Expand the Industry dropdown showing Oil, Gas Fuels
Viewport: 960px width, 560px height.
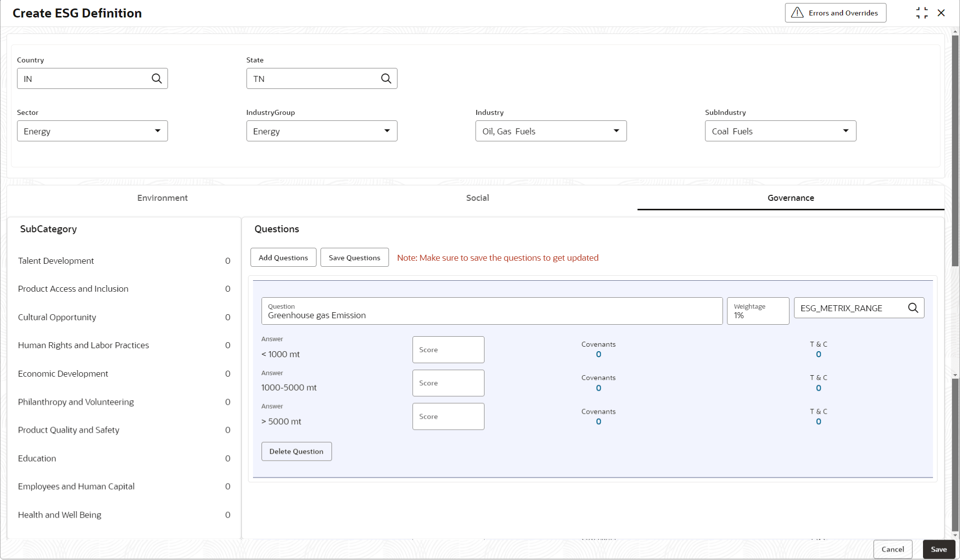[616, 131]
